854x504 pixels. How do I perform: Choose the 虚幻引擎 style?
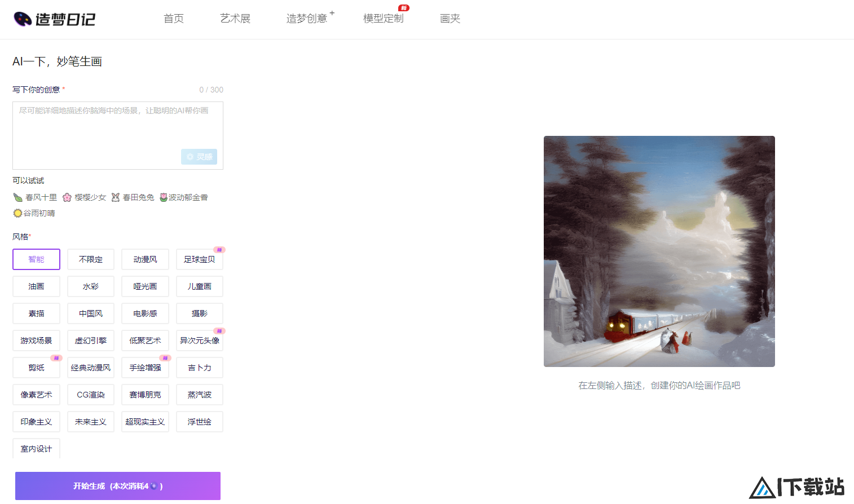point(91,341)
